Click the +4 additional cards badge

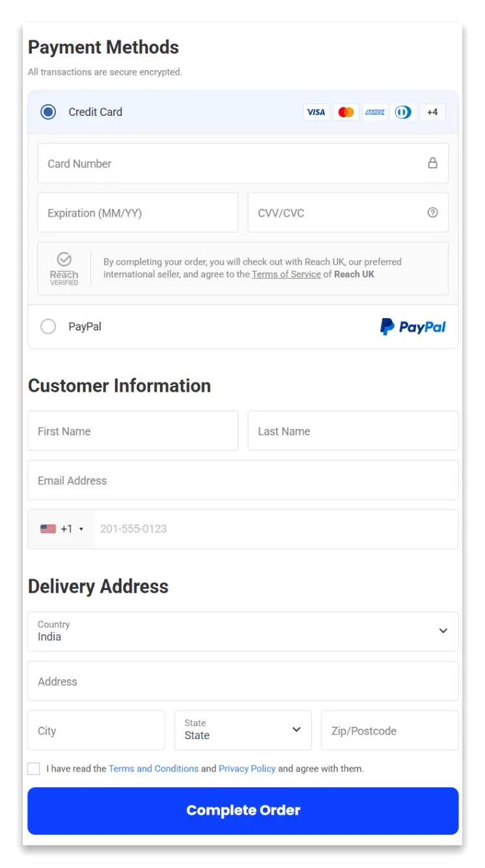pos(432,112)
